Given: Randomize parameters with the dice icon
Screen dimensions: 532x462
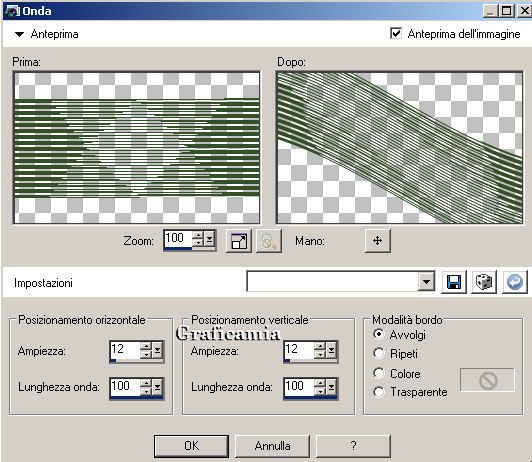Looking at the screenshot, I should coord(484,282).
